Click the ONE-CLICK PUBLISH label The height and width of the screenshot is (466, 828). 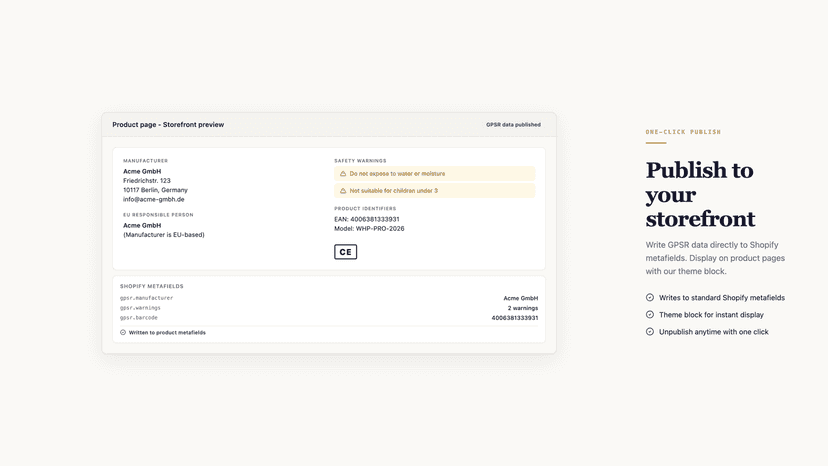683,132
